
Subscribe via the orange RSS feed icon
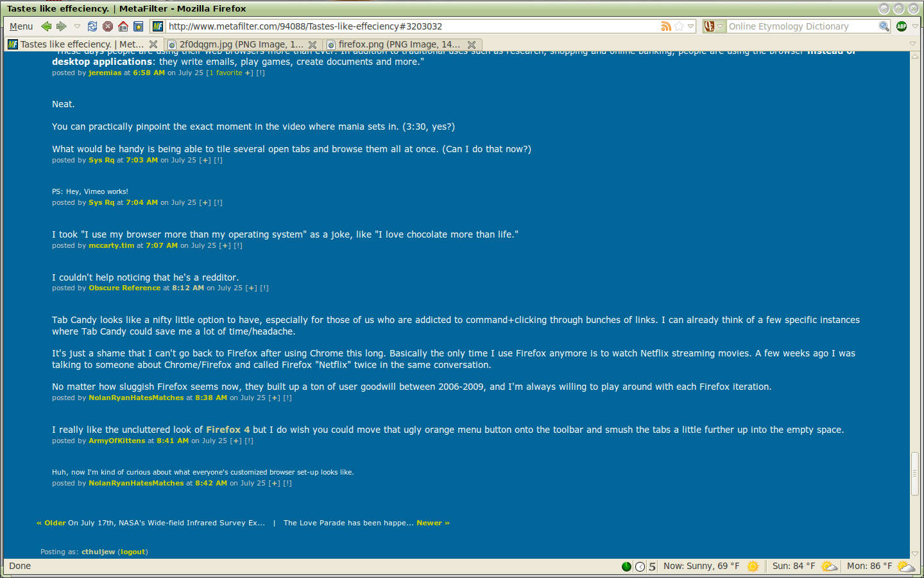(x=666, y=26)
